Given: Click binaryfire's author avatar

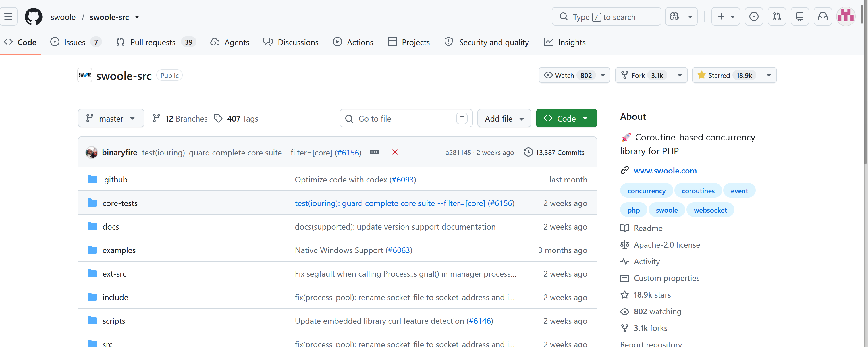Looking at the screenshot, I should [92, 152].
